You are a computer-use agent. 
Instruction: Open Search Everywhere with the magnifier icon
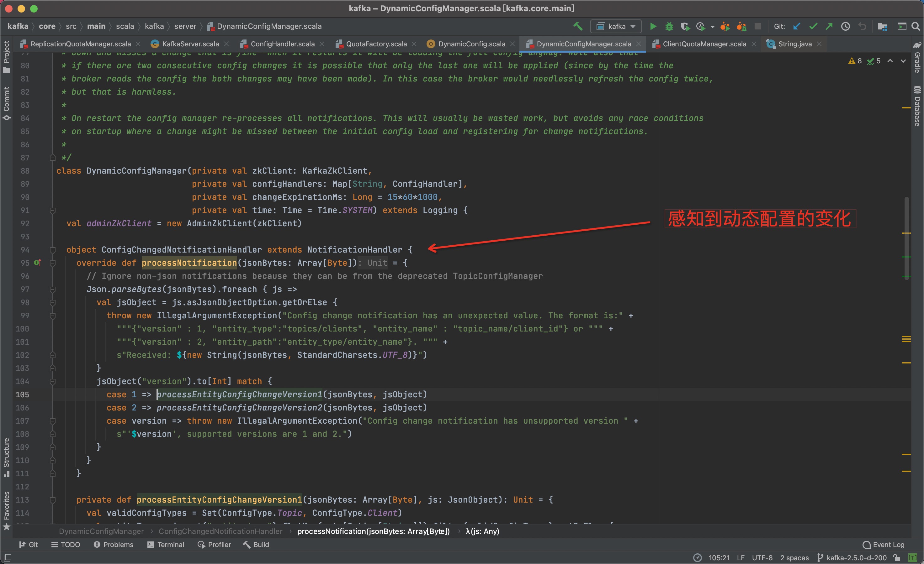pyautogui.click(x=916, y=26)
